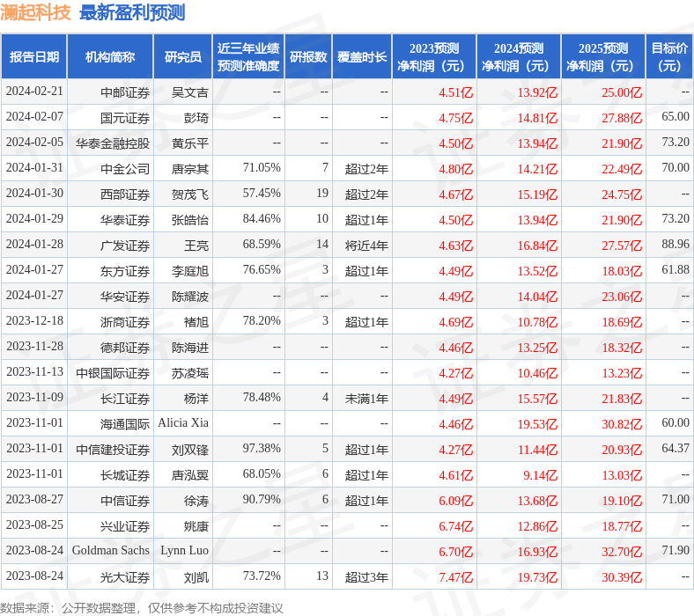Select institution 华泰金融控股
Image resolution: width=694 pixels, height=616 pixels.
(x=113, y=143)
